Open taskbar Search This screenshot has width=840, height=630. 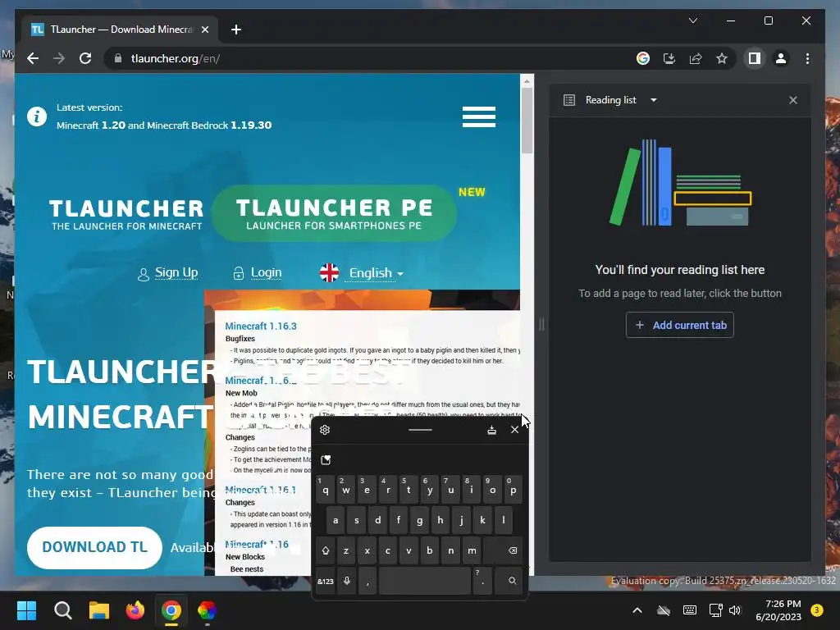pyautogui.click(x=62, y=610)
